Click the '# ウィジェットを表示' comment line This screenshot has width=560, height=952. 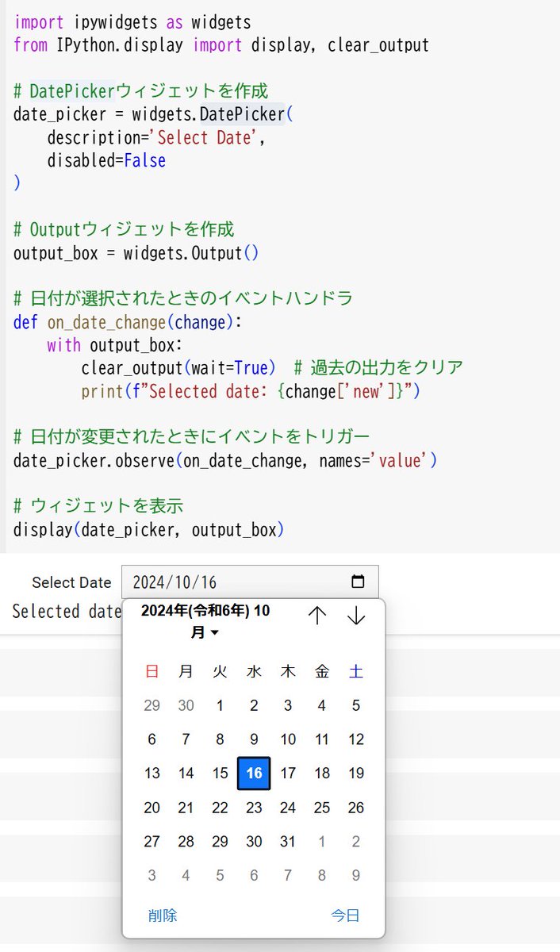(98, 506)
